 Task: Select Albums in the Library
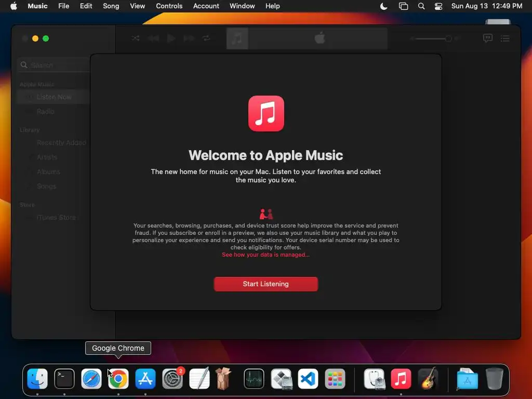(48, 171)
